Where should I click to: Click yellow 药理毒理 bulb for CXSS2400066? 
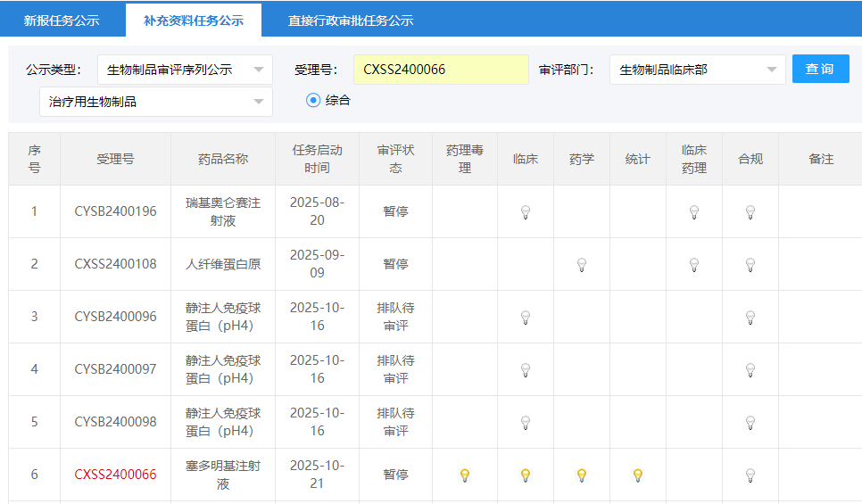(x=465, y=475)
